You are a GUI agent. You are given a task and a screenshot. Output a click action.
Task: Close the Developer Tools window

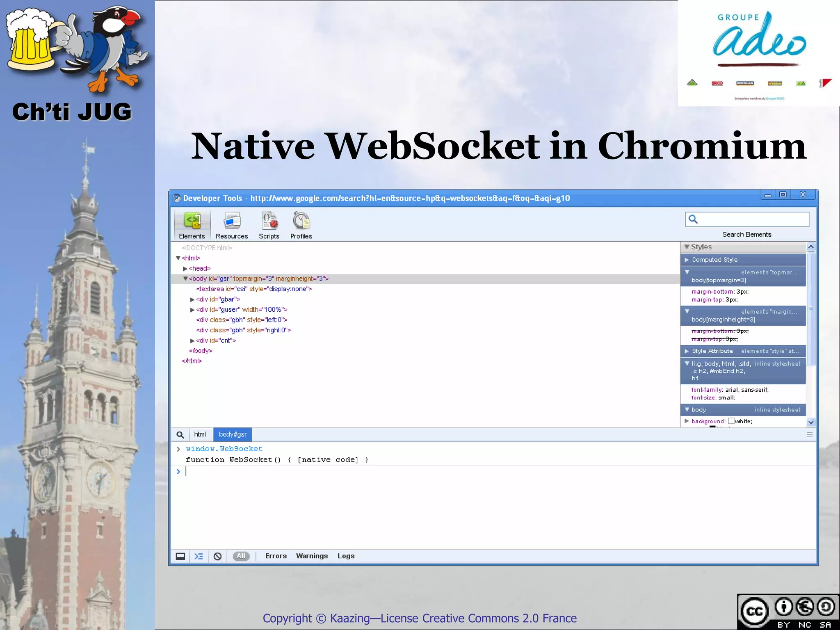(x=803, y=195)
